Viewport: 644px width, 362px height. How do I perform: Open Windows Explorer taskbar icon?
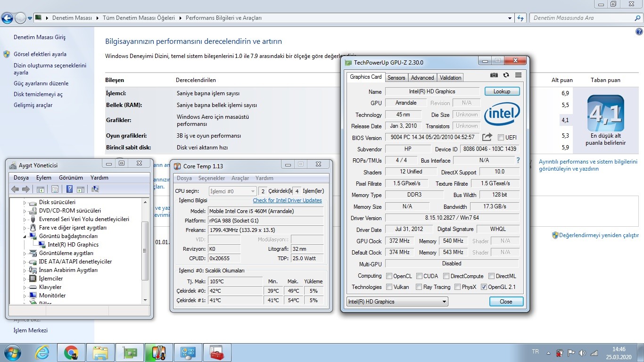click(100, 353)
